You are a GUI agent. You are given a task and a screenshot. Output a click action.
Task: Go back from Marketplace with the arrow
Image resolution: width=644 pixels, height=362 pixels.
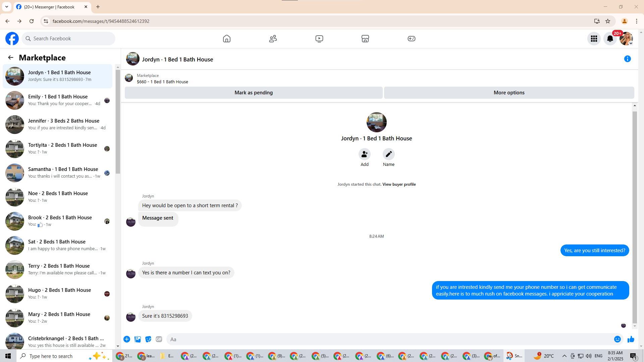pos(11,57)
